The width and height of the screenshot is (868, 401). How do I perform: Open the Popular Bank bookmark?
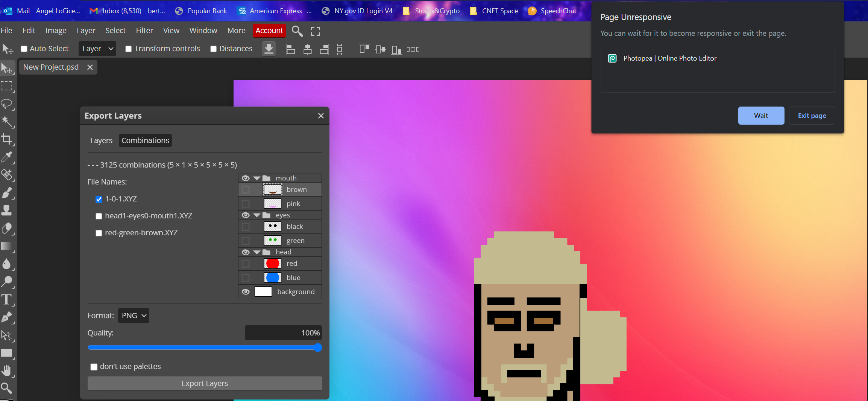(201, 11)
